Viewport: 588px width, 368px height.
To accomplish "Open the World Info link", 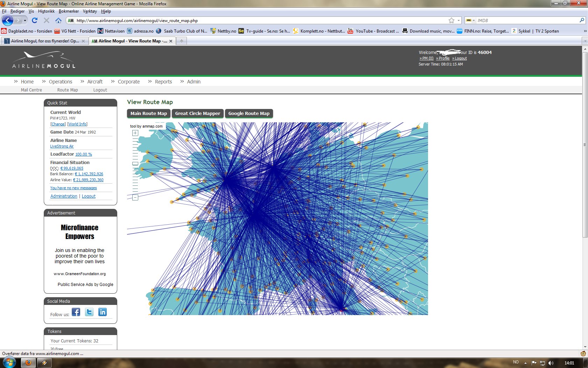I will click(77, 124).
